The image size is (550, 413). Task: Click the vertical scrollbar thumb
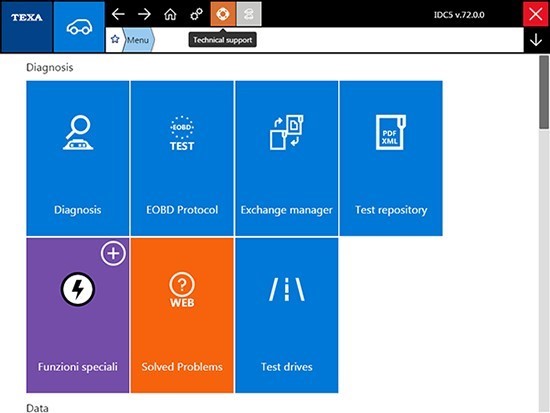pos(544,93)
